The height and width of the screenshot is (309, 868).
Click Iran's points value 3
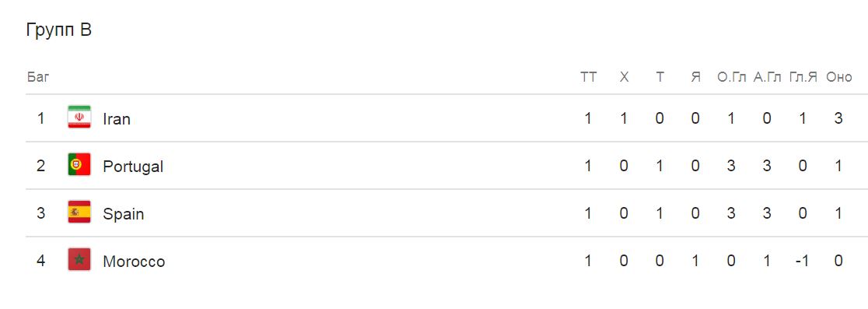point(838,118)
